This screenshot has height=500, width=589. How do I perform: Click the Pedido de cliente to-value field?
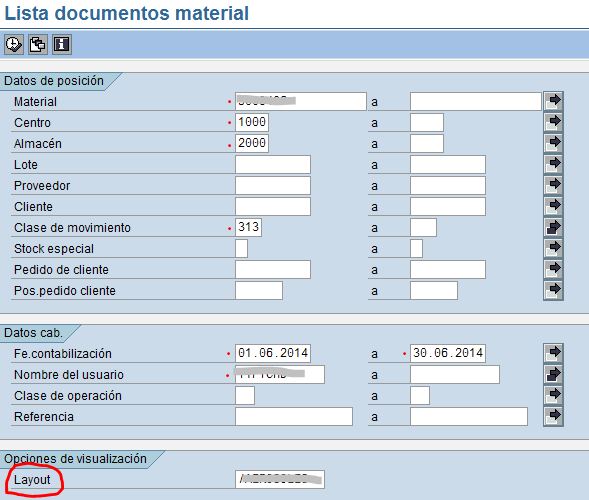(448, 270)
